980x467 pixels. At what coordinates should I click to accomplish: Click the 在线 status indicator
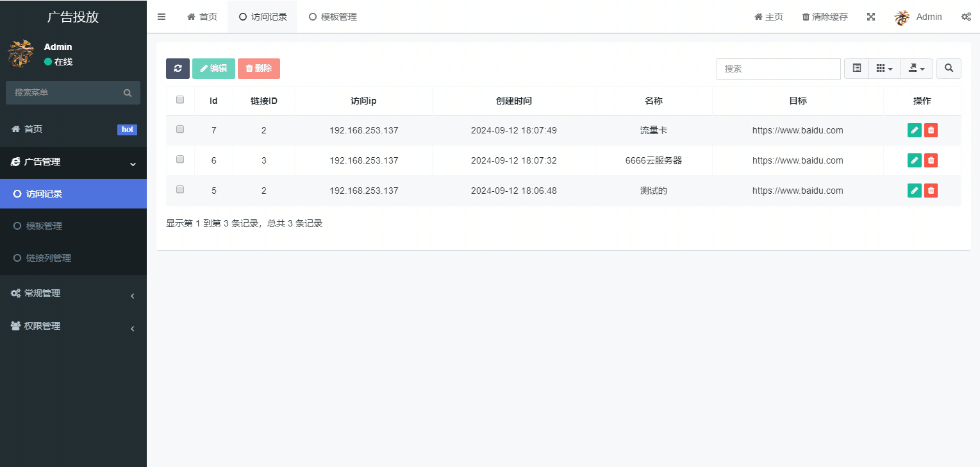coord(58,62)
